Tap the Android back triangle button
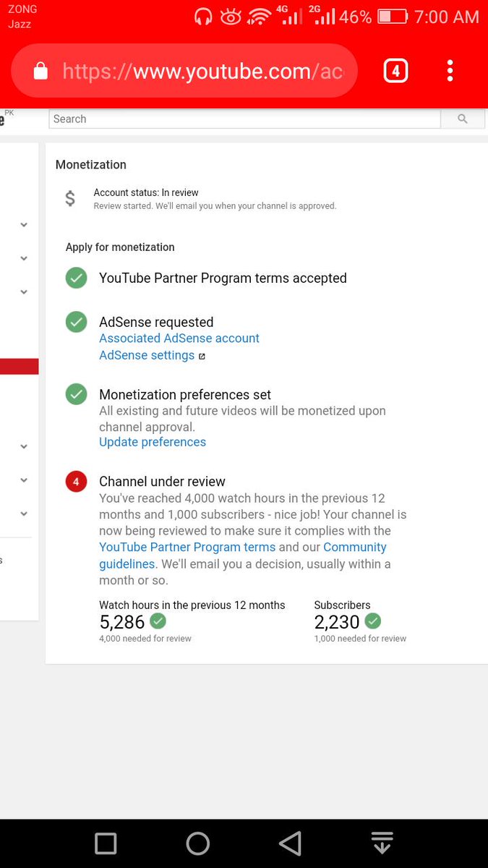Viewport: 488px width, 868px height. click(x=290, y=843)
